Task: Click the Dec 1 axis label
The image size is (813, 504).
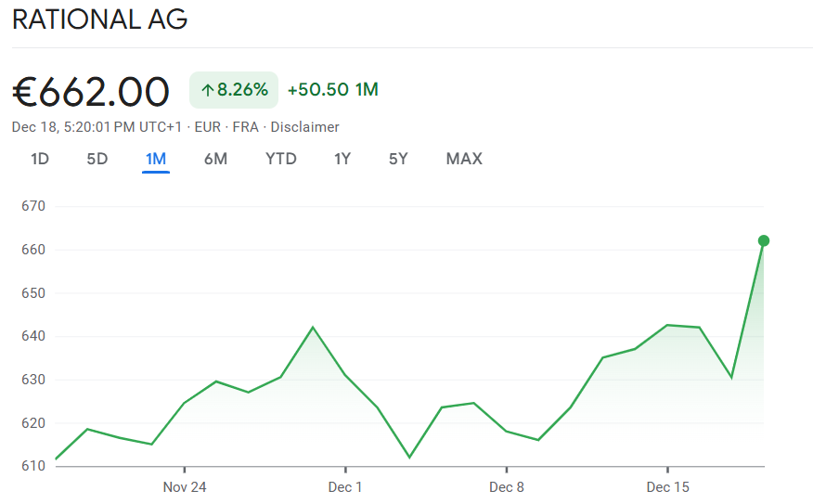Action: 345,487
